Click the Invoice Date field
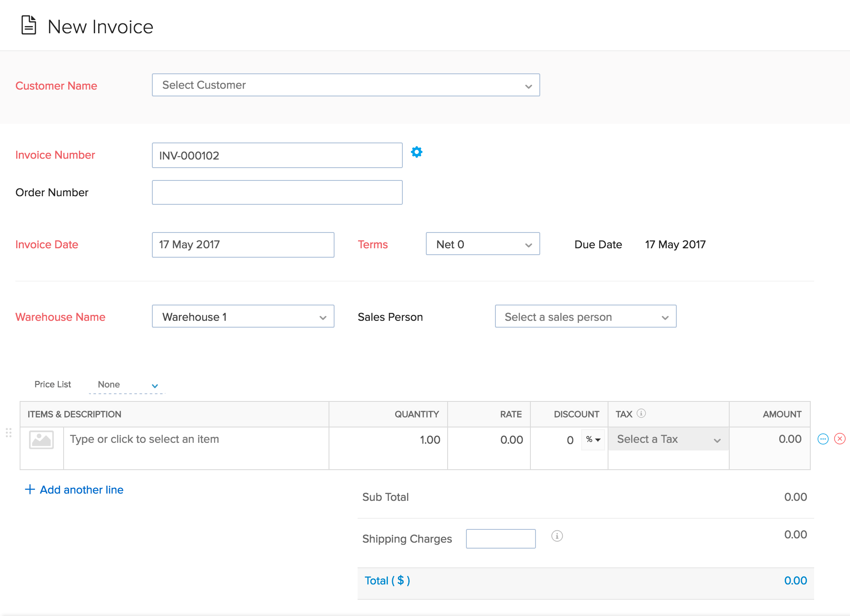The height and width of the screenshot is (616, 850). [243, 245]
